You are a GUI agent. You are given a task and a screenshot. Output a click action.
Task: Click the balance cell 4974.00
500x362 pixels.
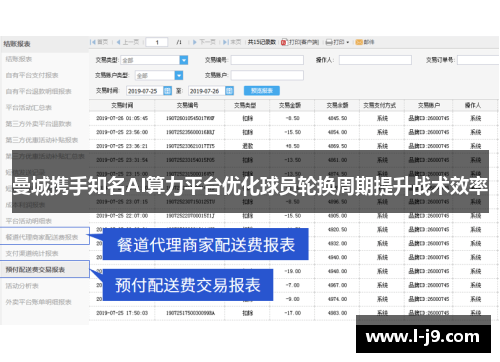(x=337, y=299)
